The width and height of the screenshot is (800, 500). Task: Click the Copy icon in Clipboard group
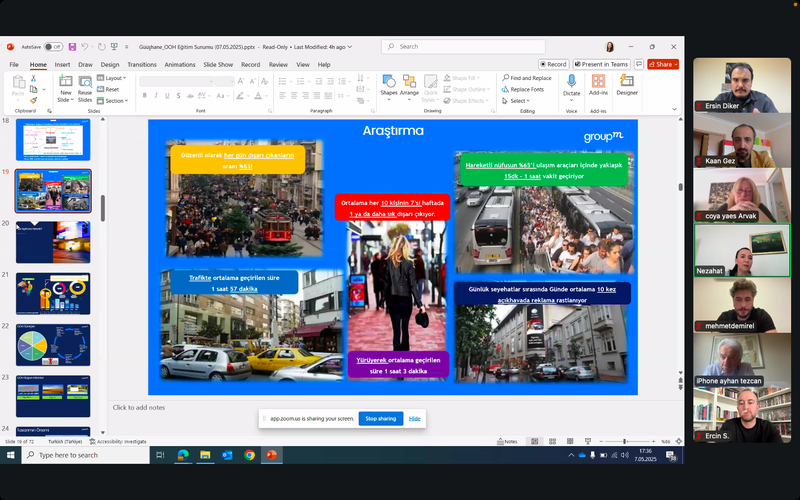pos(34,89)
